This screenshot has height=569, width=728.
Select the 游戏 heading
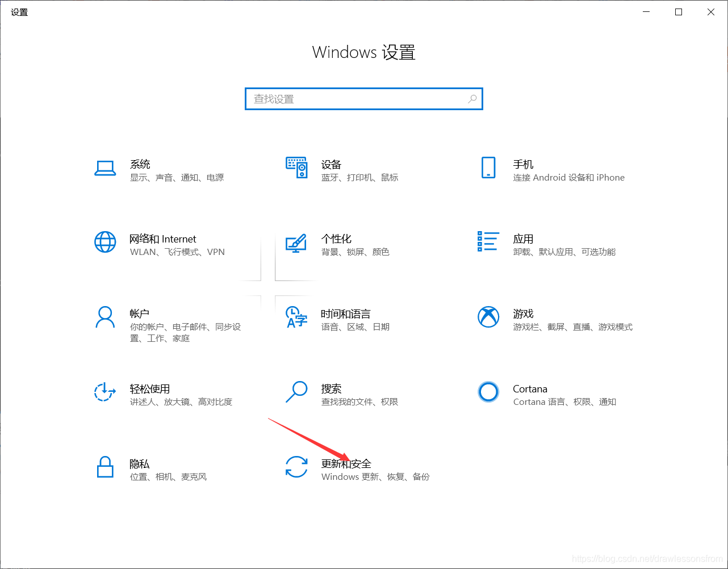point(523,314)
